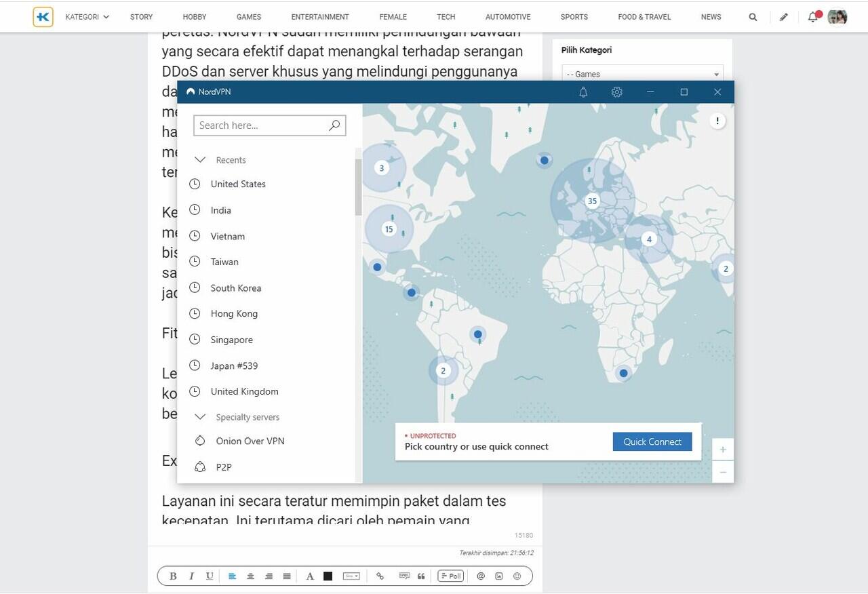Image resolution: width=868 pixels, height=594 pixels.
Task: Open the emoji smiley picker
Action: tap(517, 576)
